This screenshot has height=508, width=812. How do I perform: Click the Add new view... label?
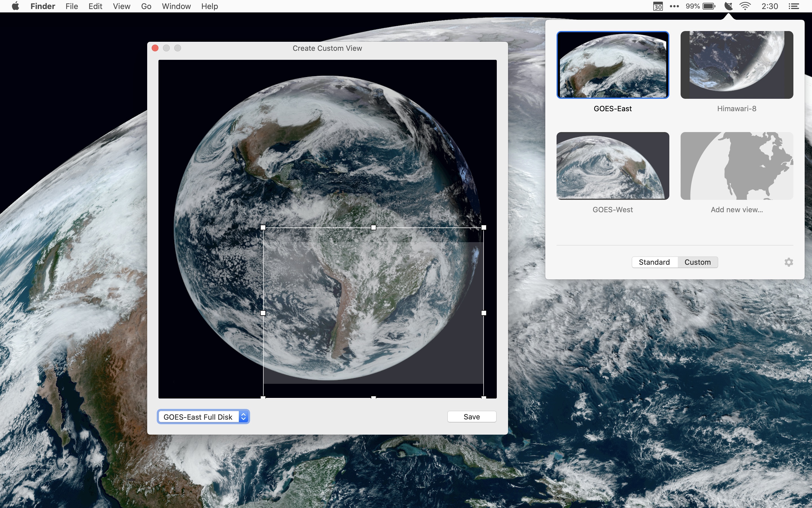tap(737, 210)
